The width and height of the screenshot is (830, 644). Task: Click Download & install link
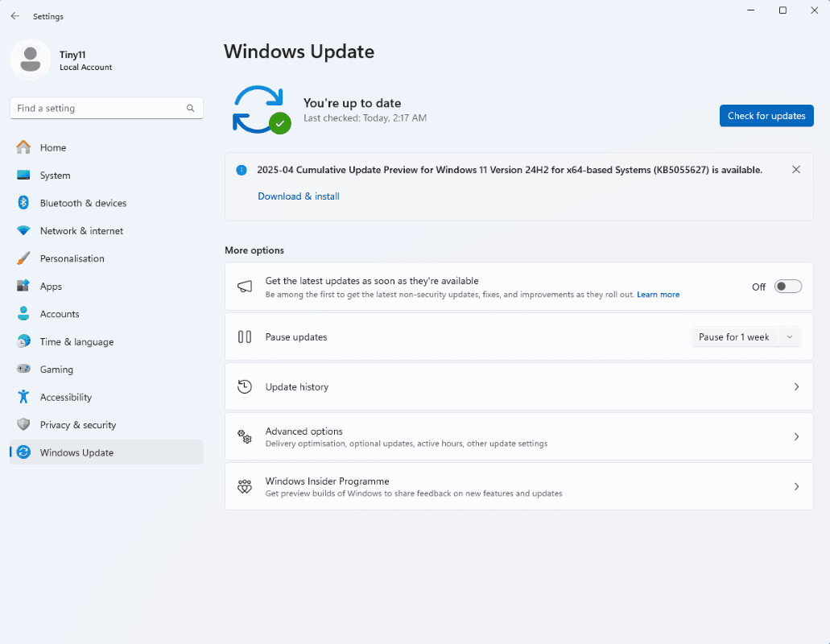pyautogui.click(x=299, y=196)
